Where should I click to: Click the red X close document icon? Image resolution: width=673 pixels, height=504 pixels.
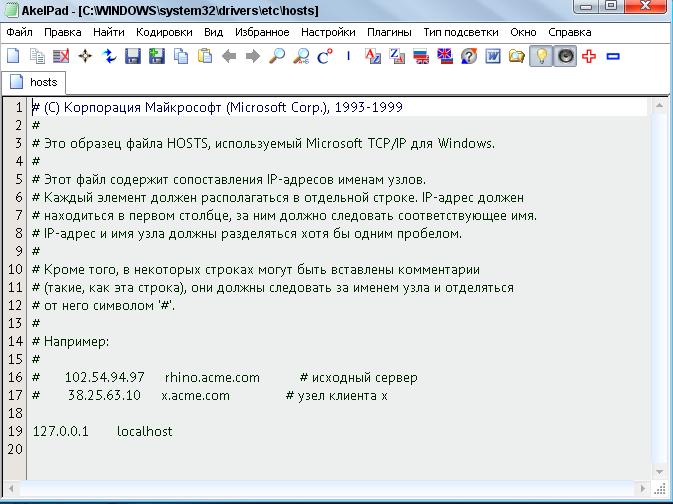61,56
